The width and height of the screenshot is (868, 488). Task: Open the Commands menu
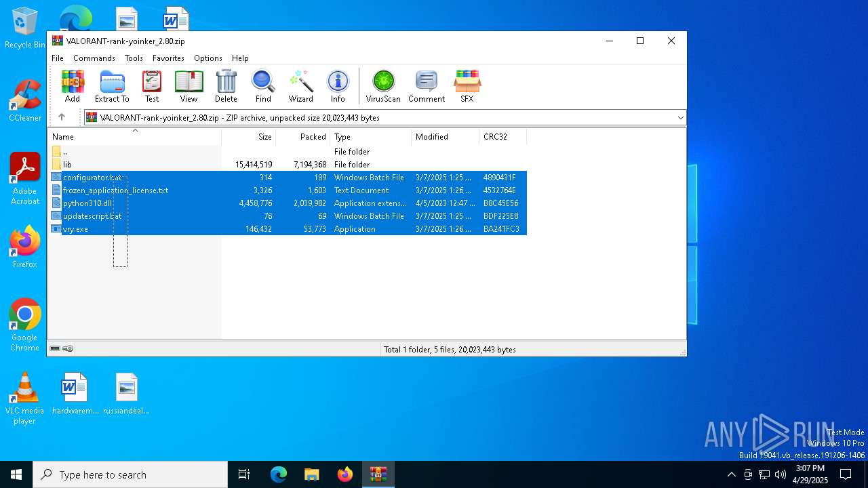coord(94,58)
